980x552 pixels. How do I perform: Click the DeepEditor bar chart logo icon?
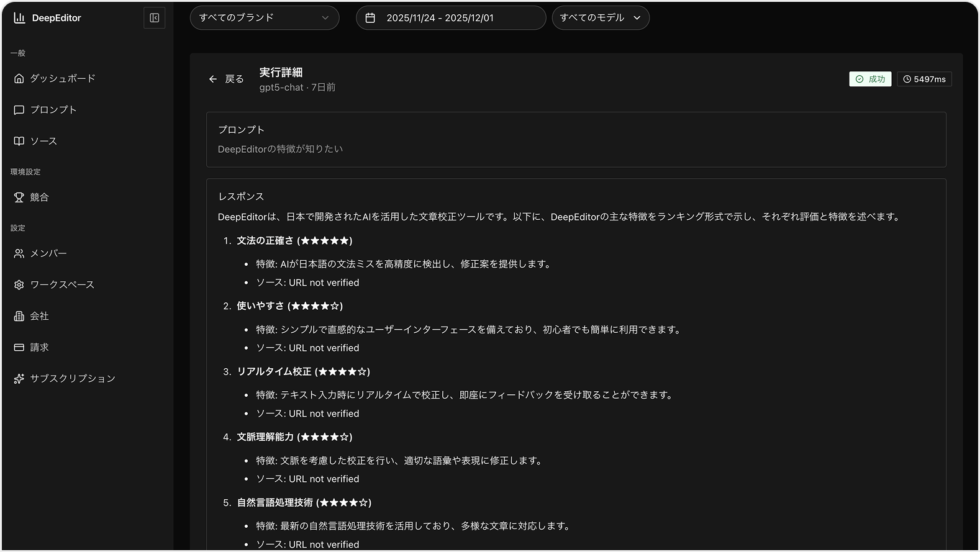[19, 18]
